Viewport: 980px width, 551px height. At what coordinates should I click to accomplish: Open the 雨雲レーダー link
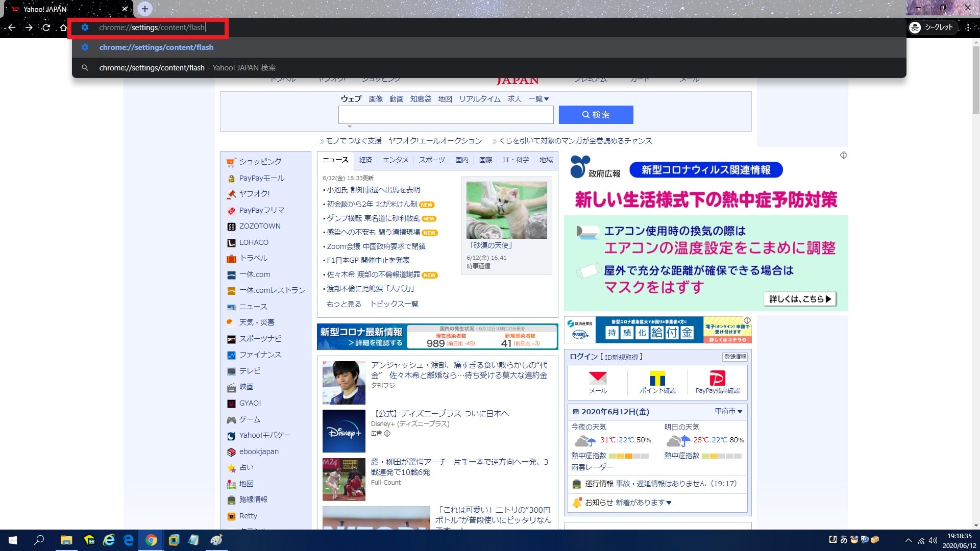pyautogui.click(x=592, y=467)
